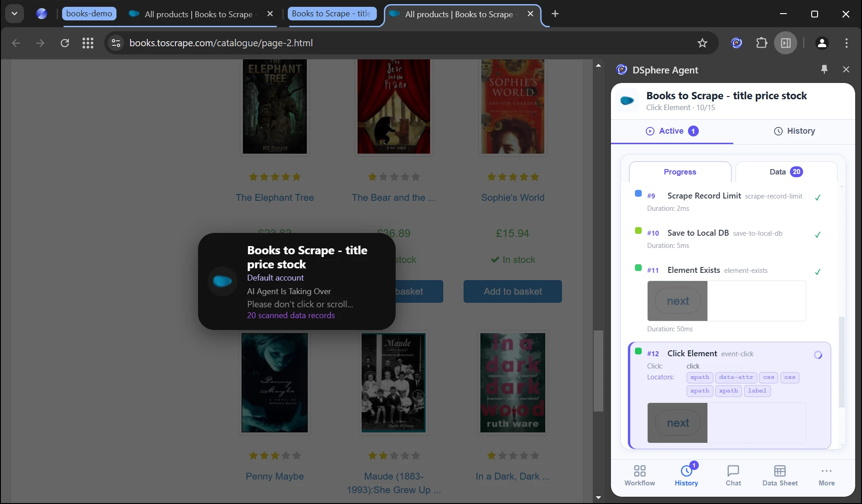862x504 pixels.
Task: View site information icon in address bar
Action: (116, 43)
